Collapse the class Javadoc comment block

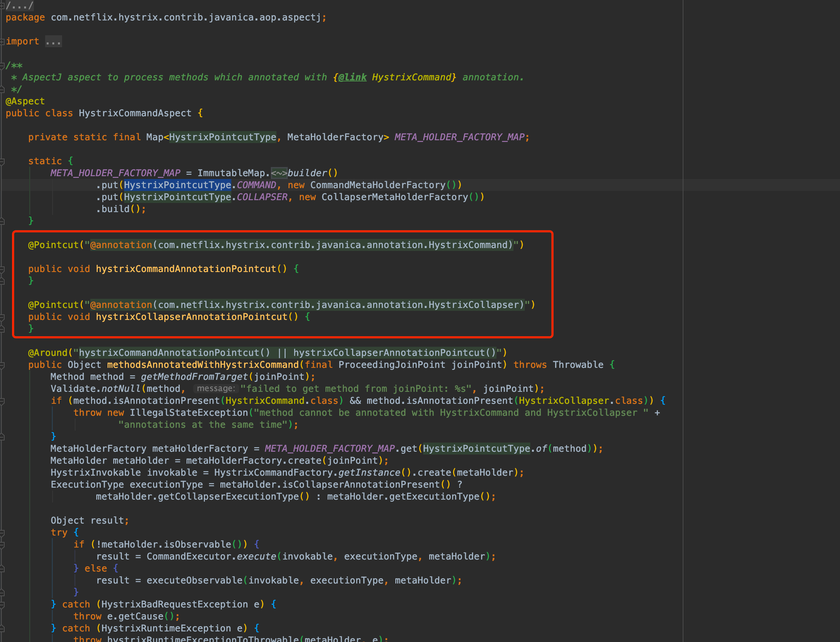[2, 66]
